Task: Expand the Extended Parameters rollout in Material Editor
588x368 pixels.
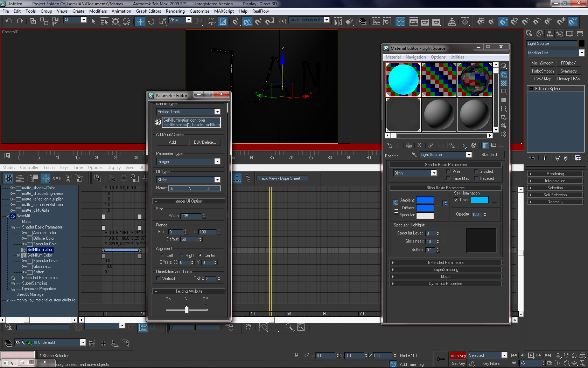Action: pyautogui.click(x=445, y=263)
